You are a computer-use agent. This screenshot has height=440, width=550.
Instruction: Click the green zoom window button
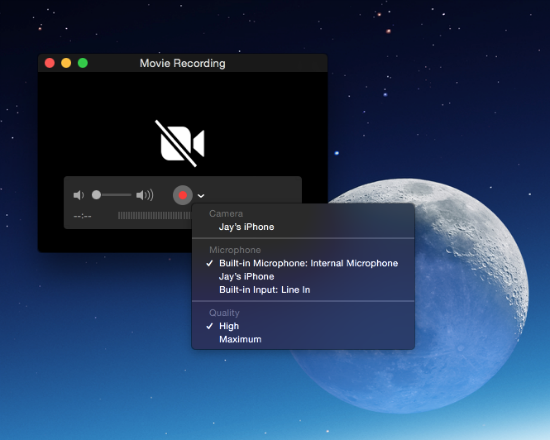(83, 63)
